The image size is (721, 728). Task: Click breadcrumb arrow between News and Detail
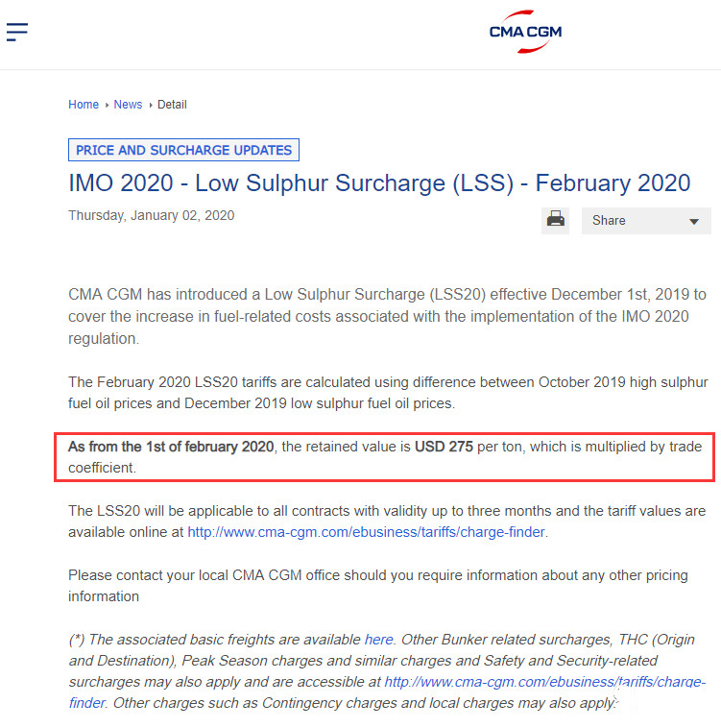pyautogui.click(x=150, y=106)
